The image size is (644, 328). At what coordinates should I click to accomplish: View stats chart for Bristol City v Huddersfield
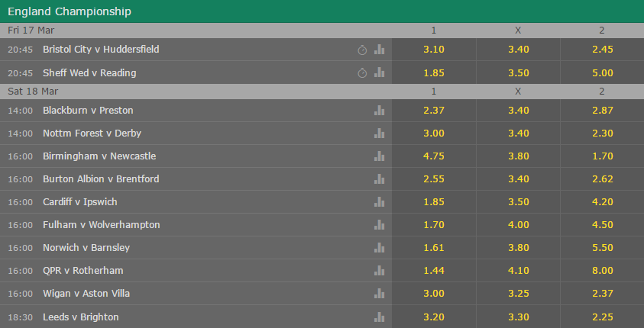380,50
